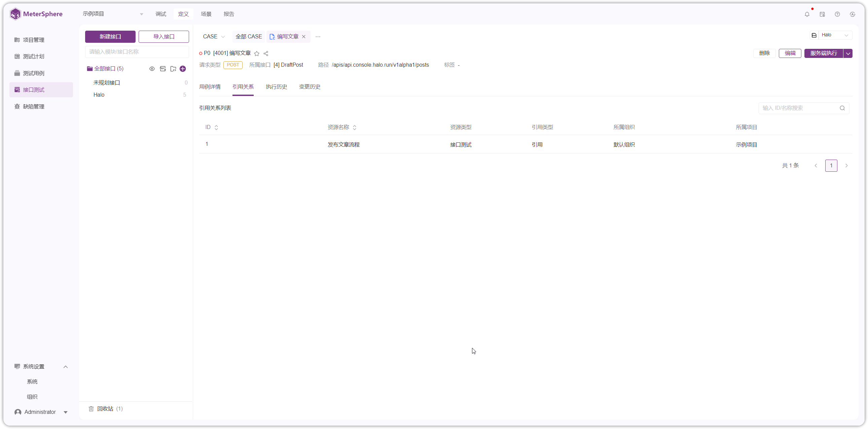
Task: Focus the 输入 ID/名称搜索 field
Action: click(x=804, y=108)
